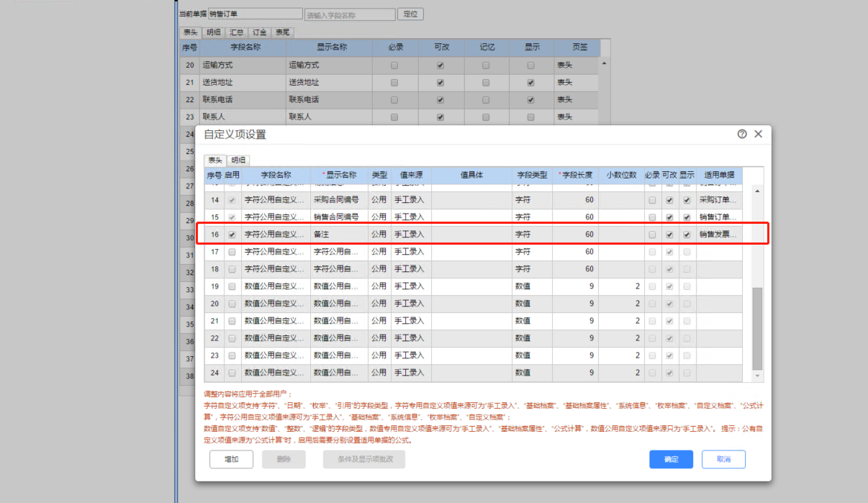Toggle 显示 for background row 21 送货地址
The image size is (868, 503).
pyautogui.click(x=531, y=83)
